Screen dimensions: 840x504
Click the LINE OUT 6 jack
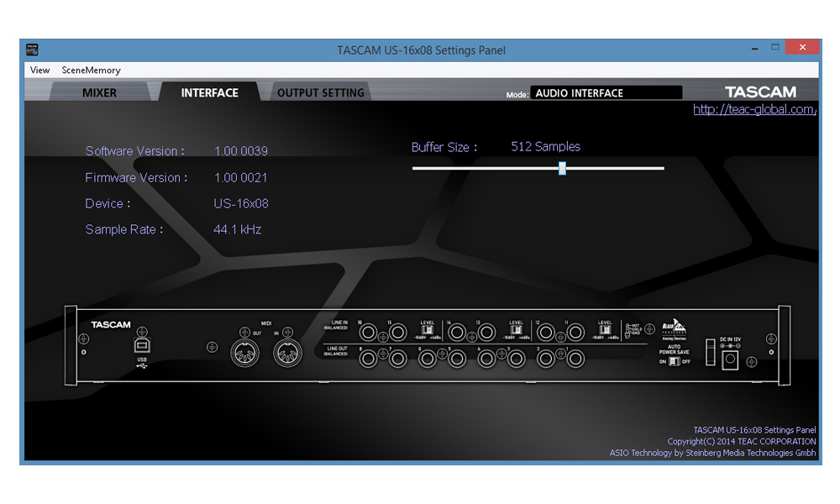pyautogui.click(x=428, y=359)
